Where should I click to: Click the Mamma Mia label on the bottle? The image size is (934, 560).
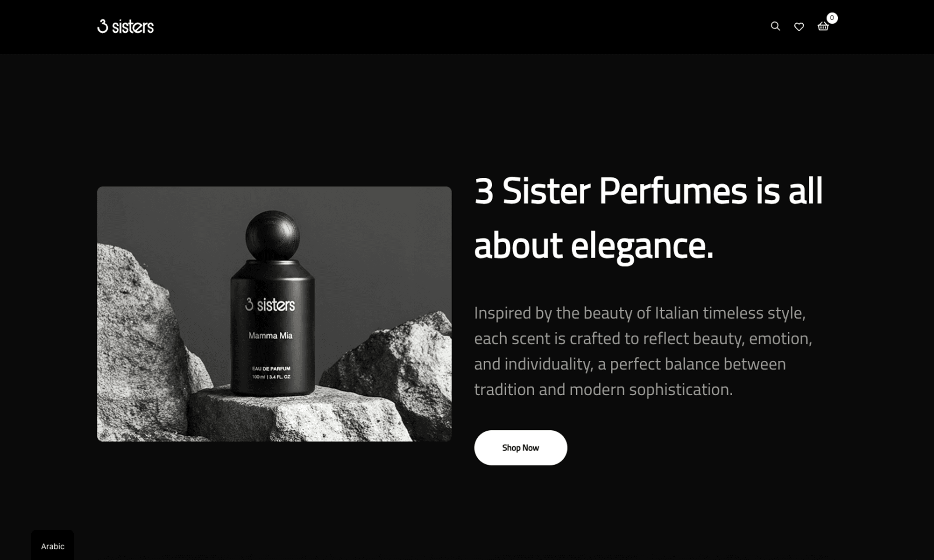[x=270, y=336]
